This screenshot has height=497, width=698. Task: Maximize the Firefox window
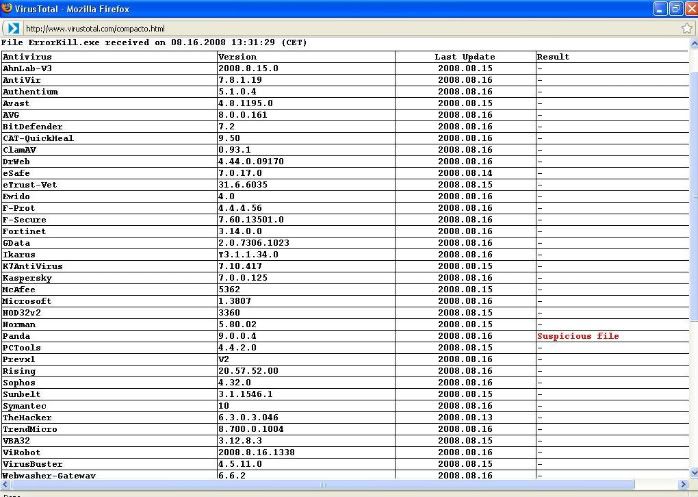click(676, 8)
